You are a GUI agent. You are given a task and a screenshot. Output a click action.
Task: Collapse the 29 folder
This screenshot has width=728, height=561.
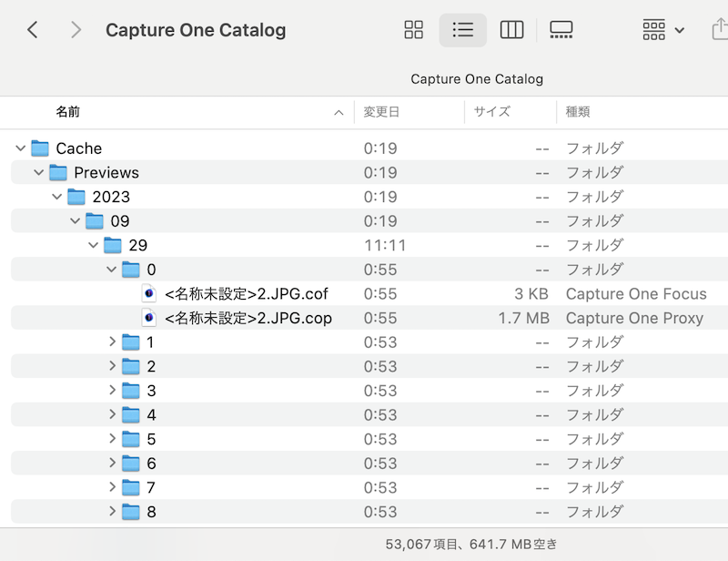coord(93,245)
